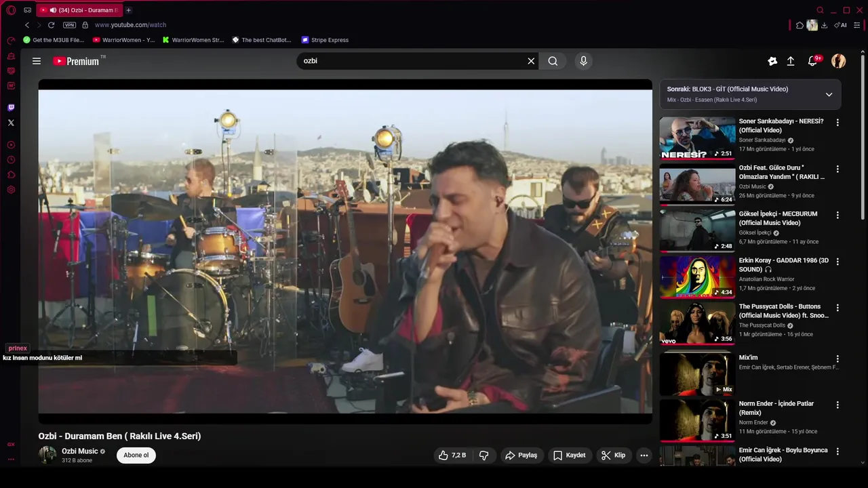Open browsing history clock icon in sidebar
Image resolution: width=868 pixels, height=488 pixels.
click(11, 160)
